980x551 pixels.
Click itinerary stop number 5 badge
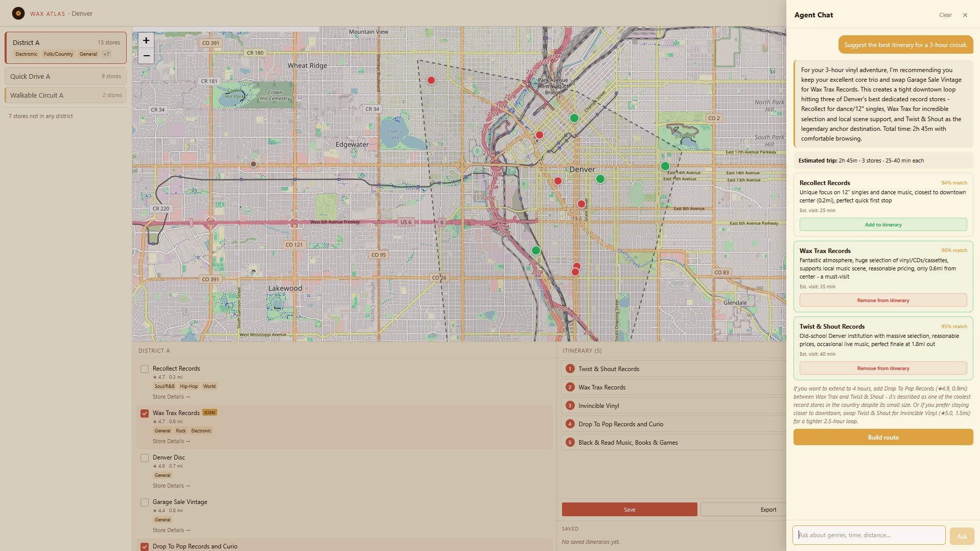point(570,442)
